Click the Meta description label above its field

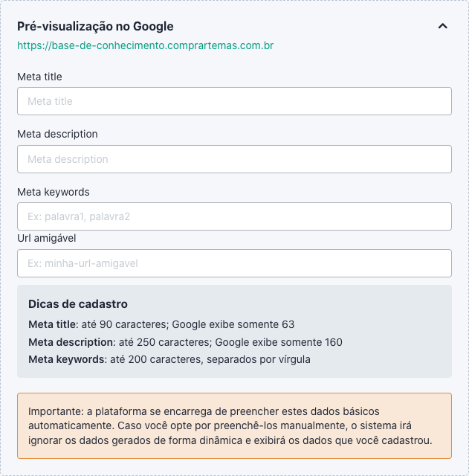pyautogui.click(x=57, y=134)
